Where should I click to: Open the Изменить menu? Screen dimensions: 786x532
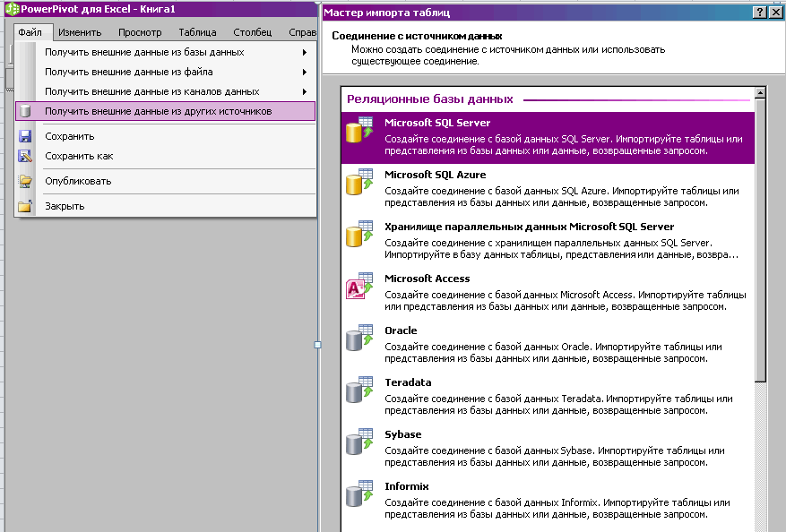80,32
